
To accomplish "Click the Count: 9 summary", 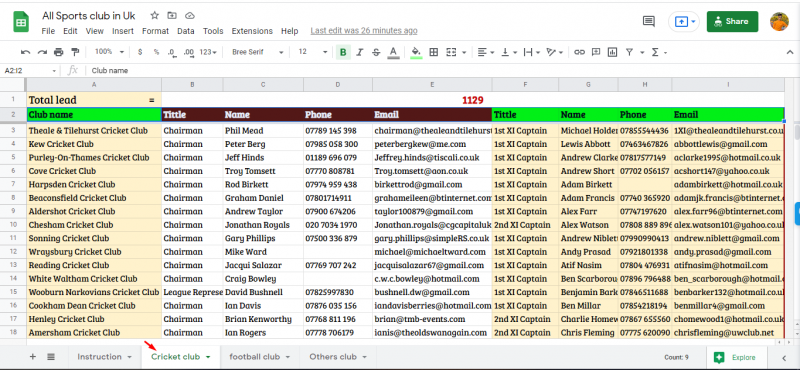I will (x=676, y=357).
